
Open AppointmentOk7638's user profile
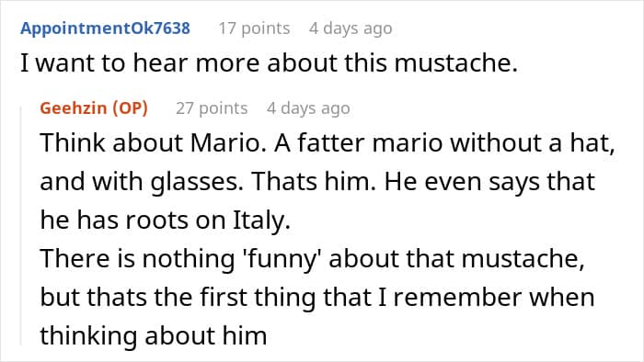pyautogui.click(x=105, y=28)
